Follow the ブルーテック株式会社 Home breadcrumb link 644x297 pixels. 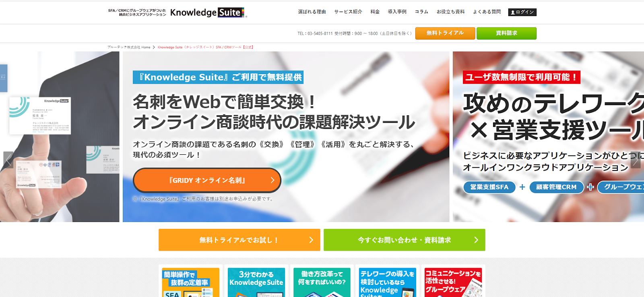pyautogui.click(x=129, y=47)
